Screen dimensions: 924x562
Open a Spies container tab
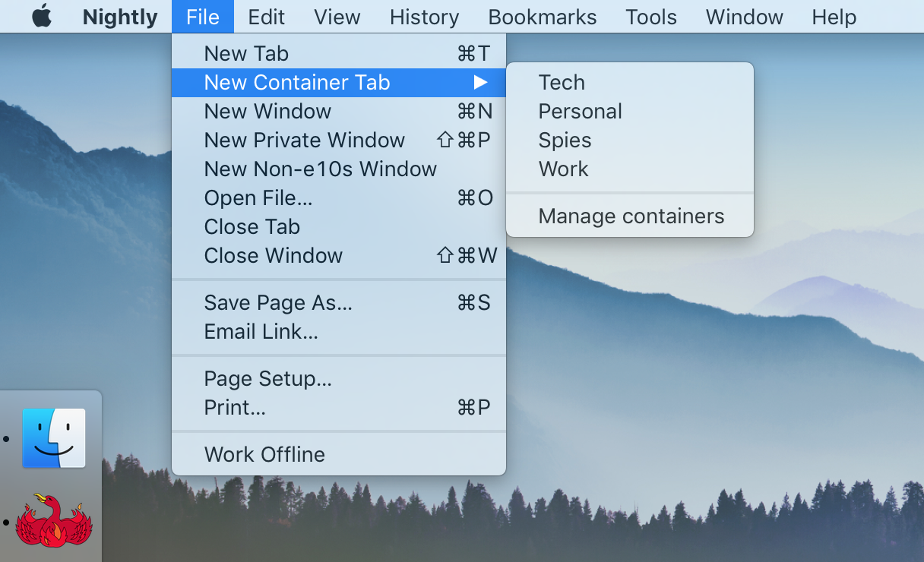[x=630, y=140]
